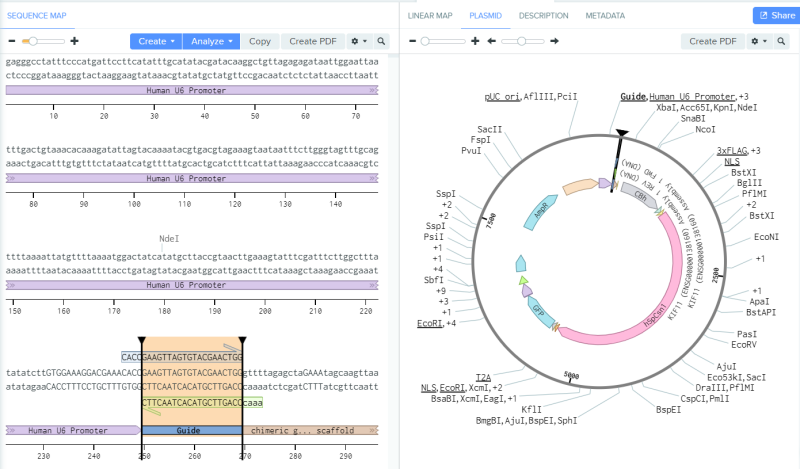Image resolution: width=800 pixels, height=469 pixels.
Task: Select the CBh promoter feature on plasmid
Action: pos(640,196)
